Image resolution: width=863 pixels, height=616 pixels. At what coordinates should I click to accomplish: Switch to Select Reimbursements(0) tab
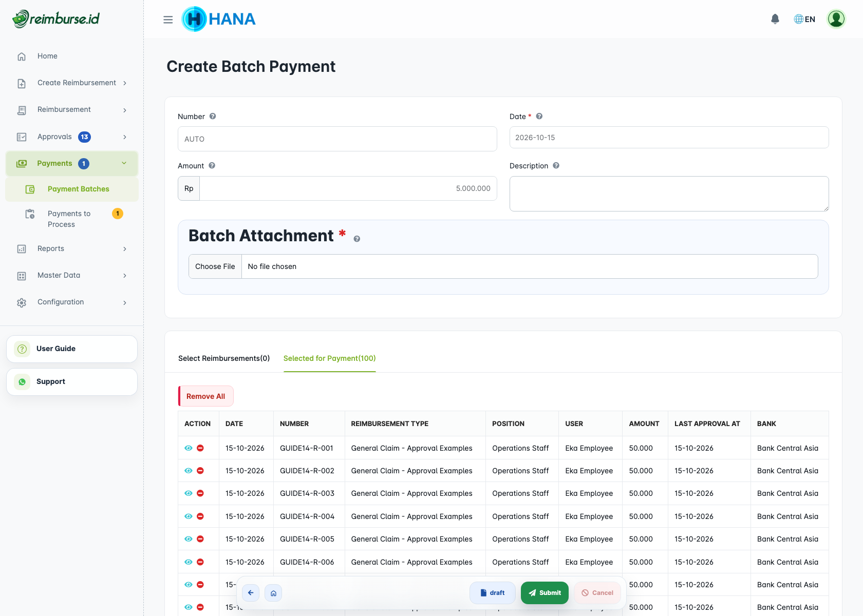tap(224, 358)
